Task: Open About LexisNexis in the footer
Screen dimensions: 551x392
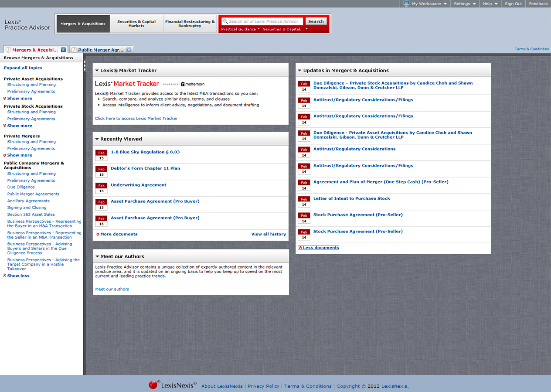Action: 222,386
